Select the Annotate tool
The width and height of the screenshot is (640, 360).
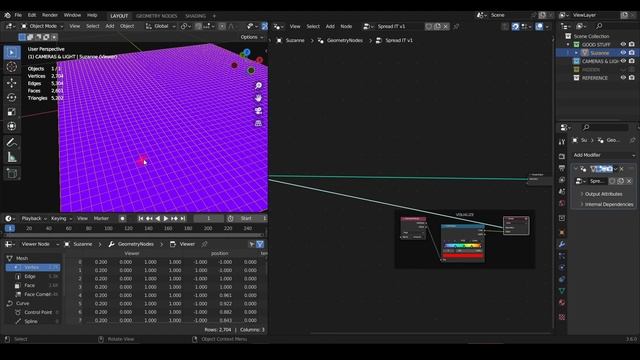click(12, 142)
